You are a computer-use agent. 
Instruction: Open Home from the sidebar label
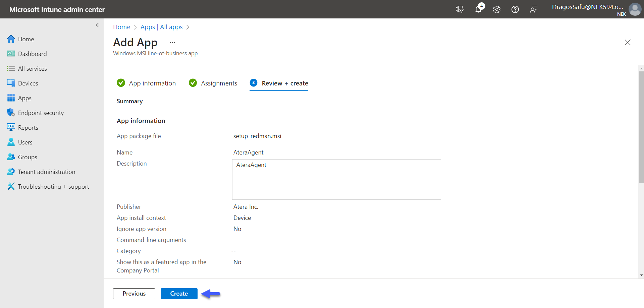tap(26, 39)
